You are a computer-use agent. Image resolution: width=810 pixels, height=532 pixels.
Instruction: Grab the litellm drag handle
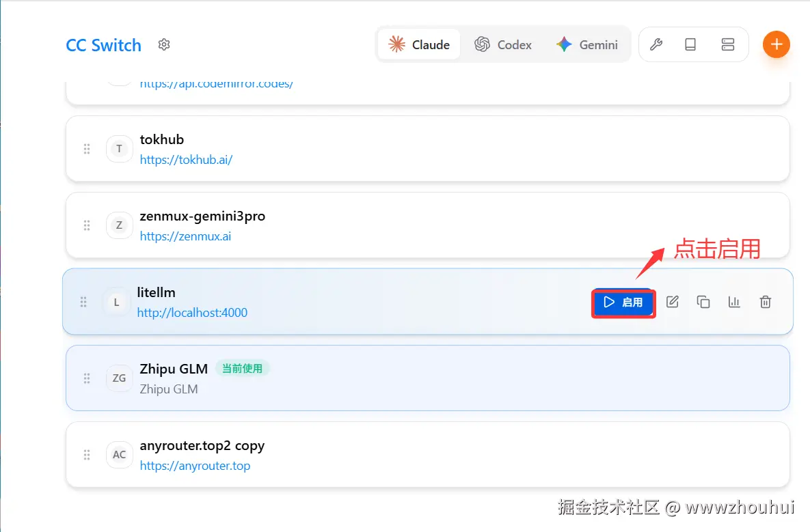tap(83, 302)
